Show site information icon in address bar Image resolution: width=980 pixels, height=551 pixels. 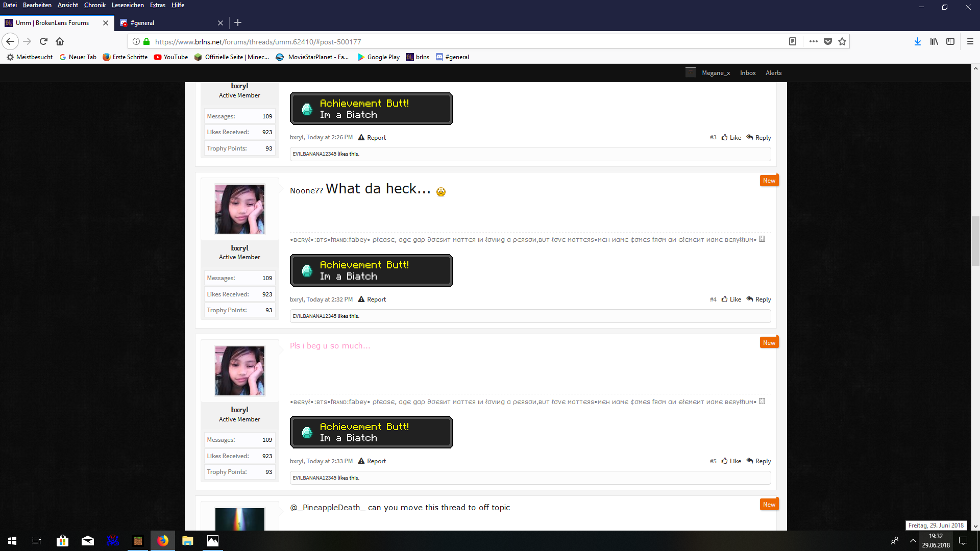pos(136,41)
